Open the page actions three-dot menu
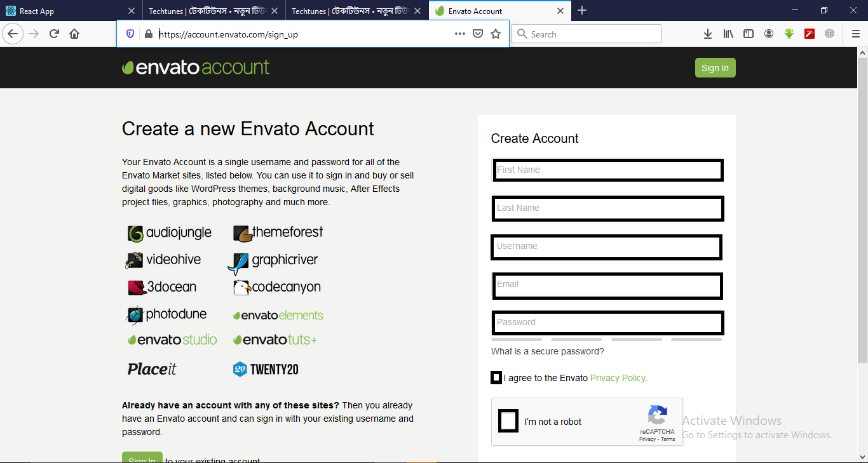The height and width of the screenshot is (463, 868). pos(460,34)
